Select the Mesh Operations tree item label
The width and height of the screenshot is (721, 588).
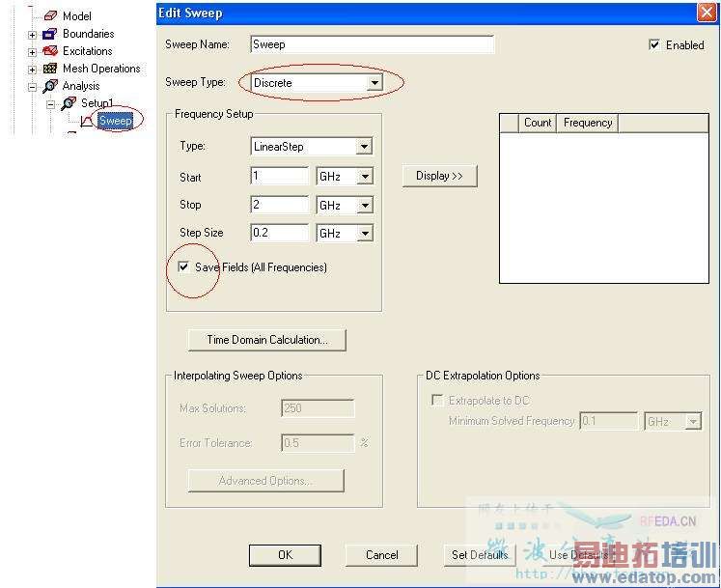[x=101, y=69]
